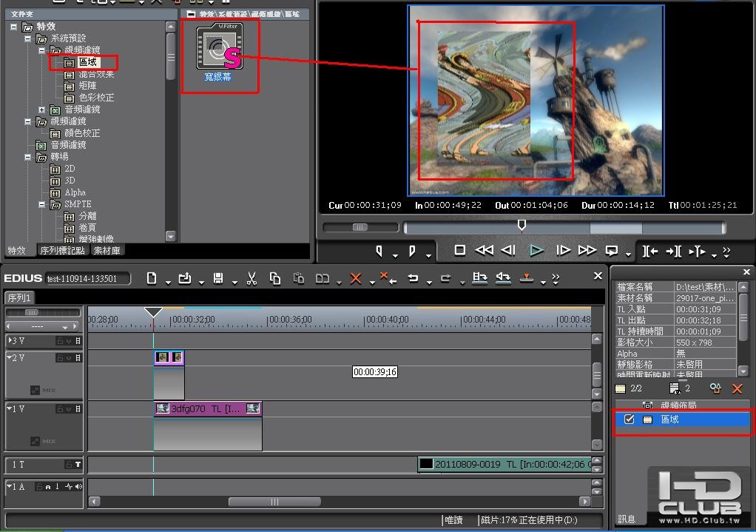Click the save project floppy icon
The height and width of the screenshot is (532, 756).
(218, 278)
